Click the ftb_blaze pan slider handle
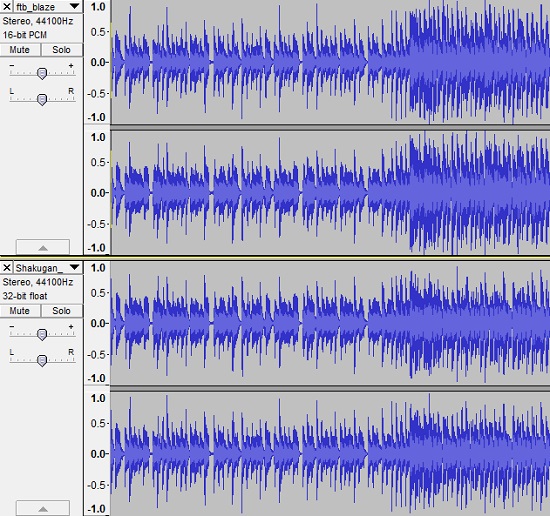Image resolution: width=550 pixels, height=516 pixels. click(42, 100)
